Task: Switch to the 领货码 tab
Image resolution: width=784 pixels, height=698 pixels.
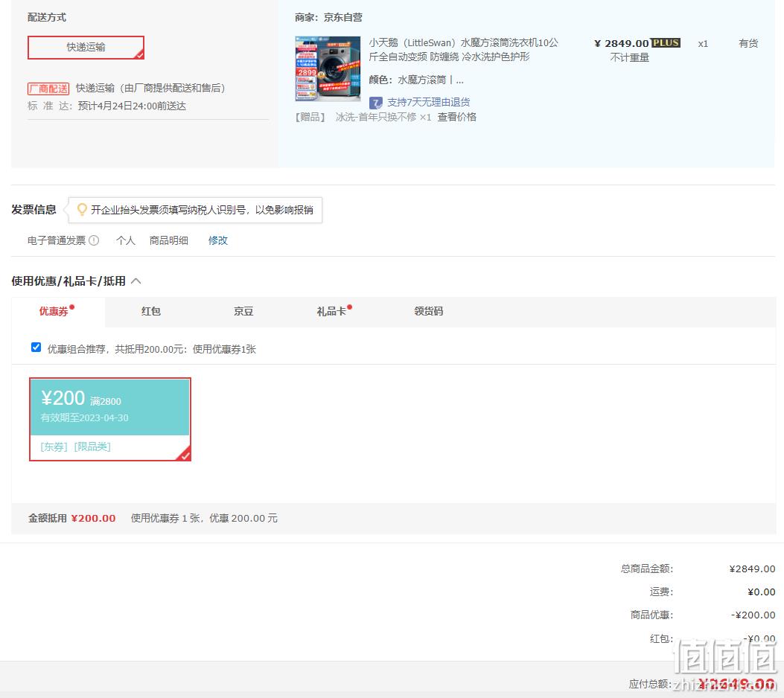Action: coord(429,311)
